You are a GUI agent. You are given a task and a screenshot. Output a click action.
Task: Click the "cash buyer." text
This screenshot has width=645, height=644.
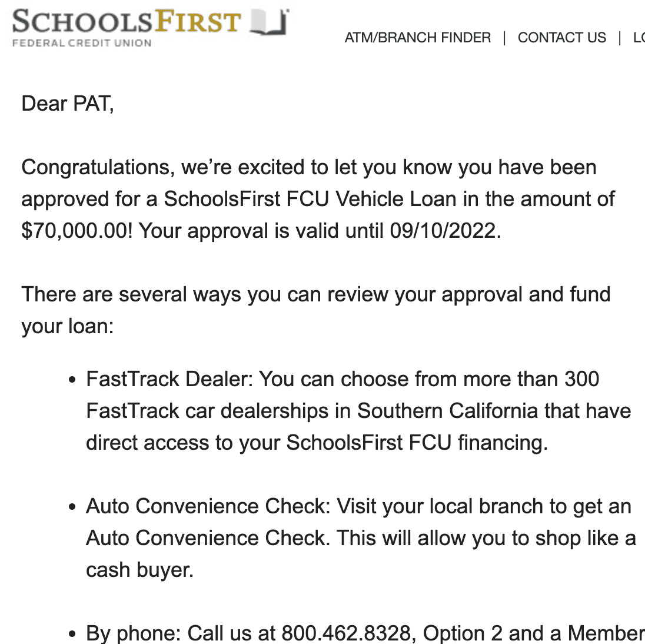pos(139,570)
